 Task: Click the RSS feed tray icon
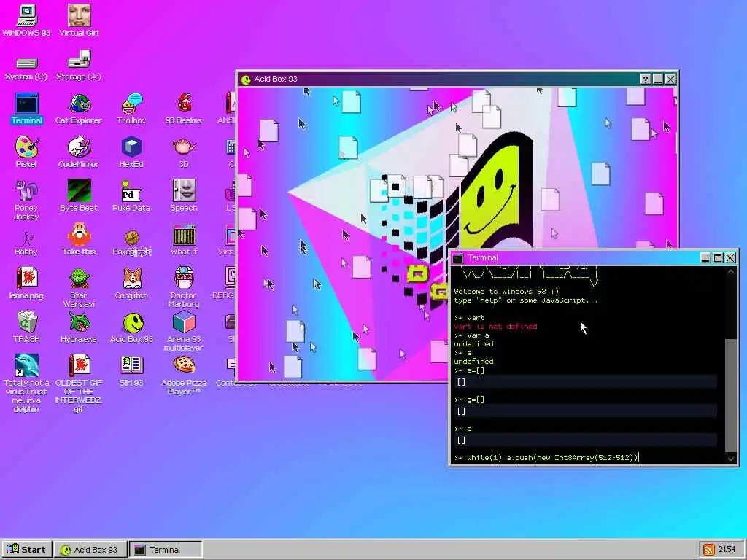pos(708,550)
